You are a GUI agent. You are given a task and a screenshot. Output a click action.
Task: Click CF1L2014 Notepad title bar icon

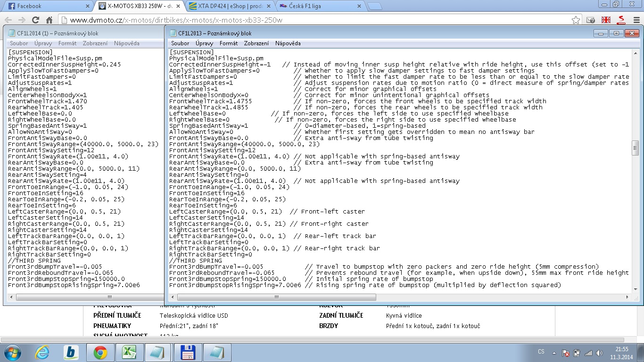coord(11,33)
